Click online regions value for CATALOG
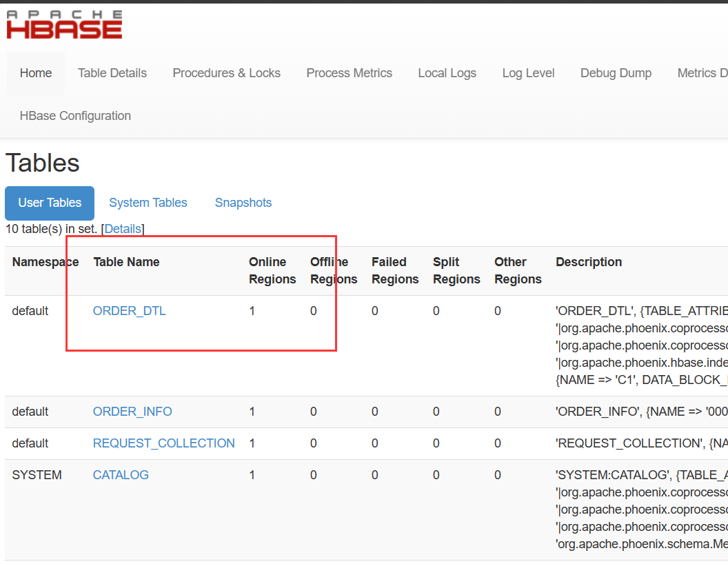The image size is (728, 564). tap(252, 475)
